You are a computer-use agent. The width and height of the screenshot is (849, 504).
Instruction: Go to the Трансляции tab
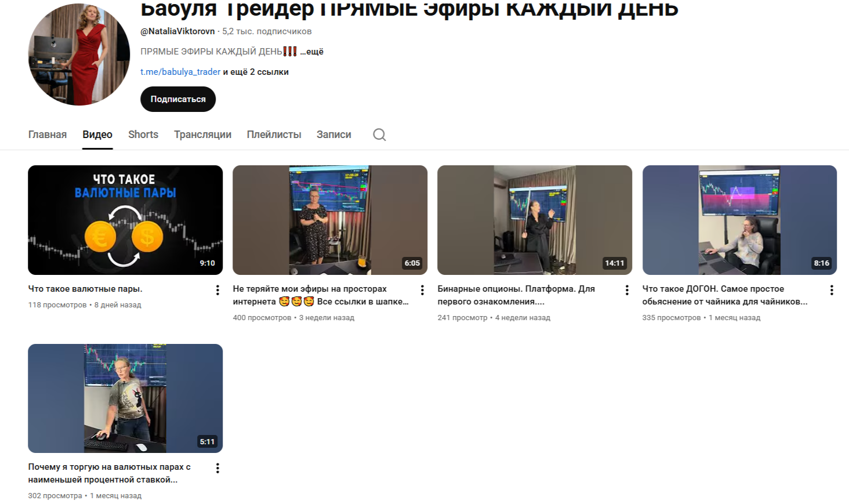click(202, 135)
